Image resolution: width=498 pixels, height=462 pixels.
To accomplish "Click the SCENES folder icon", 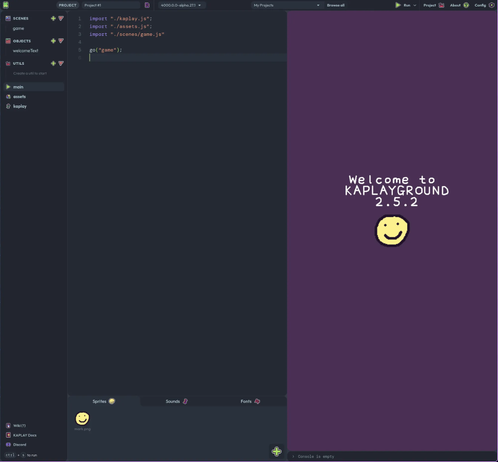I will tap(8, 18).
